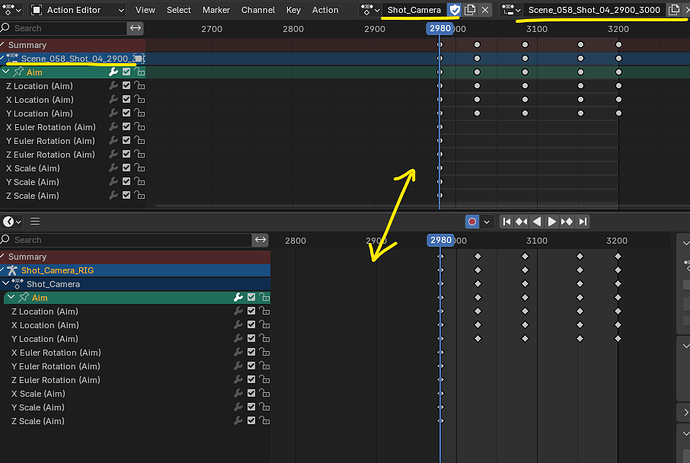
Task: Open the Select menu
Action: (179, 10)
